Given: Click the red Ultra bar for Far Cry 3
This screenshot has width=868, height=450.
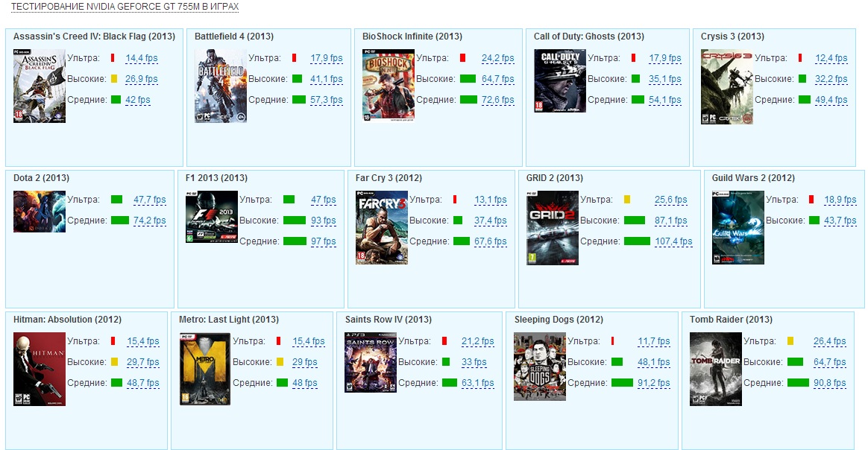Looking at the screenshot, I should 455,200.
